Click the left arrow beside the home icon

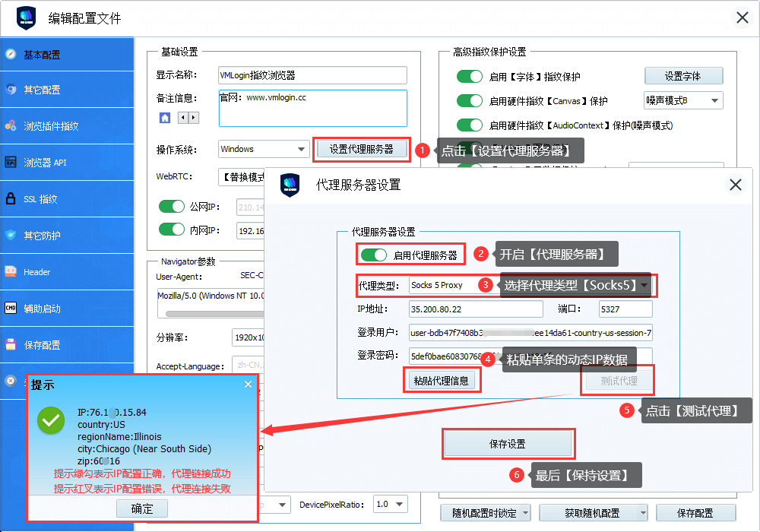pos(182,118)
